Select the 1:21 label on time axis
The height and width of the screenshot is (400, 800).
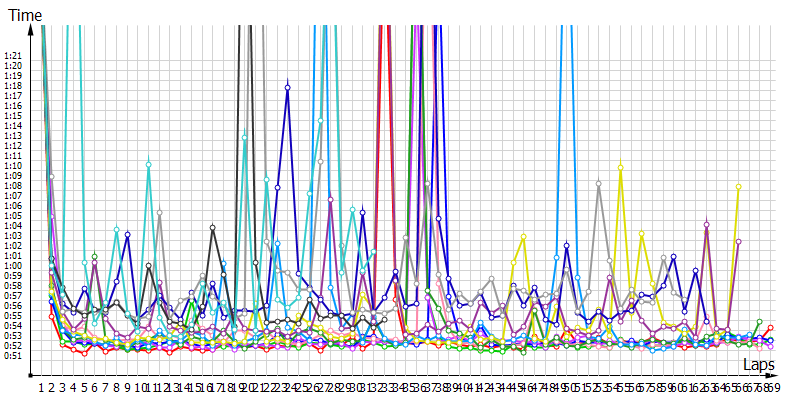13,56
